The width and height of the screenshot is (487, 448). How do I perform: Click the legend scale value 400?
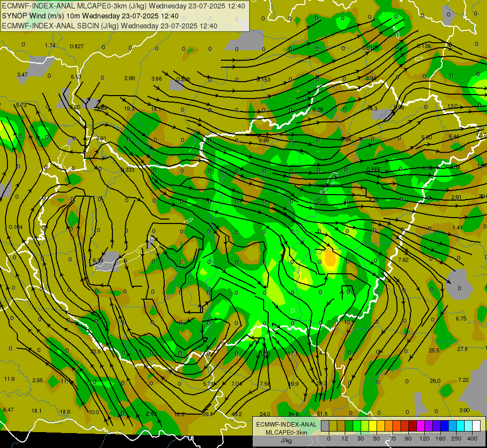(x=472, y=439)
